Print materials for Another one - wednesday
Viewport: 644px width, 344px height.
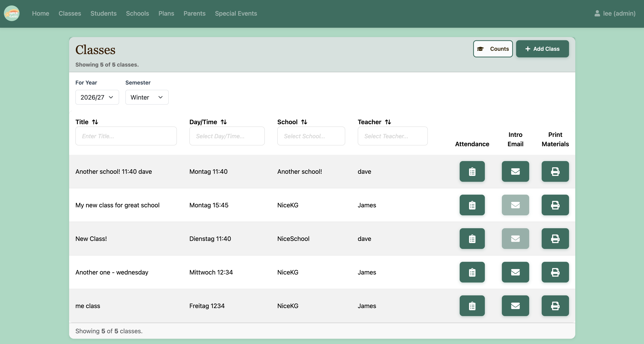(x=555, y=272)
